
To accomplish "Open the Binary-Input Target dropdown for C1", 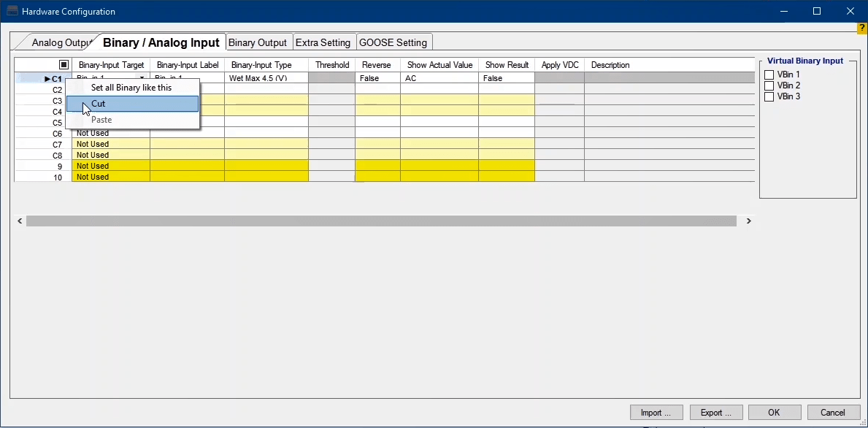I will (142, 78).
